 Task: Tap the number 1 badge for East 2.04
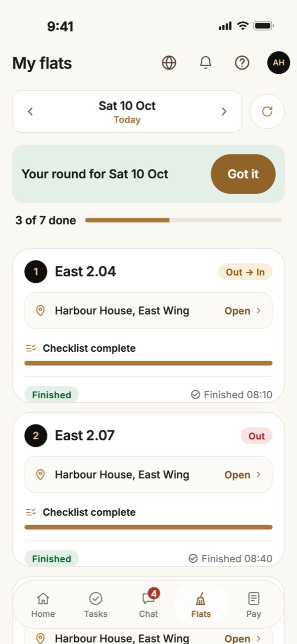36,271
